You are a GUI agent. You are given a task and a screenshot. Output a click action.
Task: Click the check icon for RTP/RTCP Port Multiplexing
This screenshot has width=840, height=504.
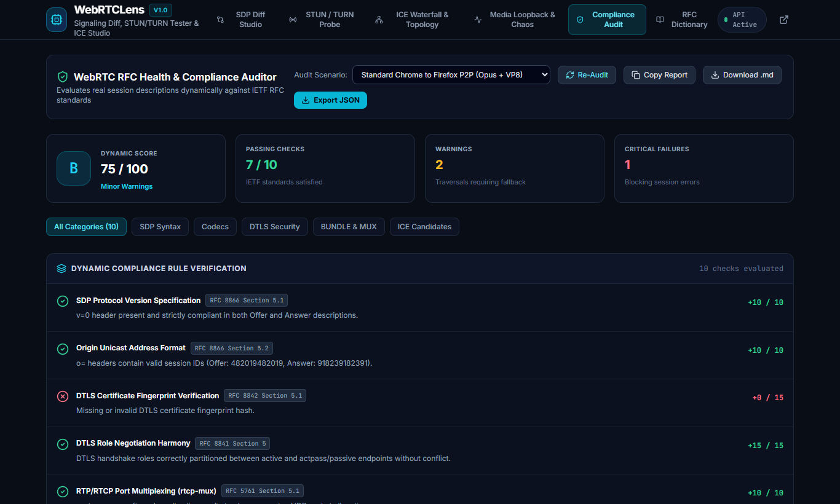point(63,492)
